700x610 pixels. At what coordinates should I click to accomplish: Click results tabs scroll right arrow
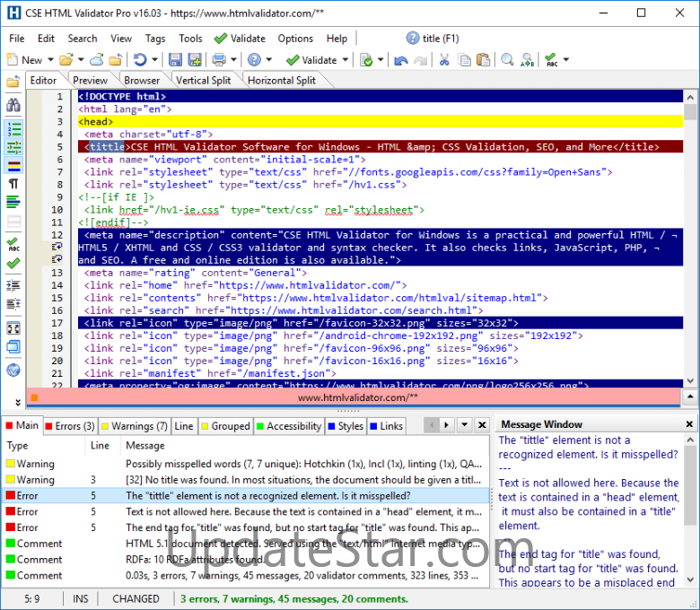(446, 425)
